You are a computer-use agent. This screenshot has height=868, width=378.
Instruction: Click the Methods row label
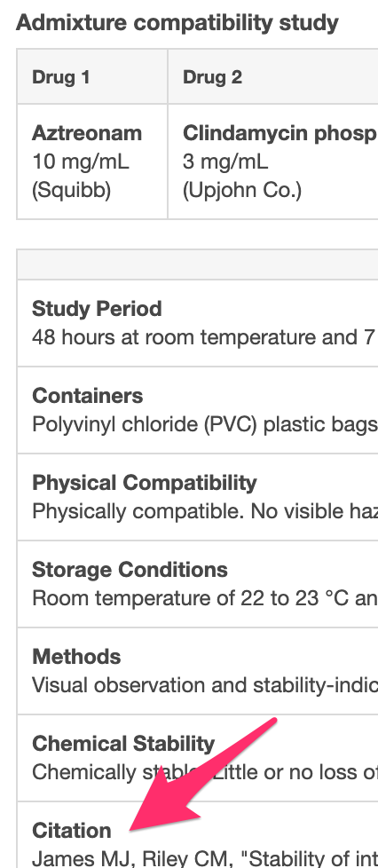pos(76,656)
